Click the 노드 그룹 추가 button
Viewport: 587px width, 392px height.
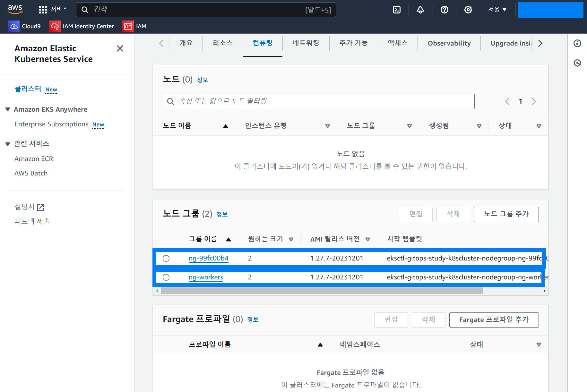coord(506,214)
